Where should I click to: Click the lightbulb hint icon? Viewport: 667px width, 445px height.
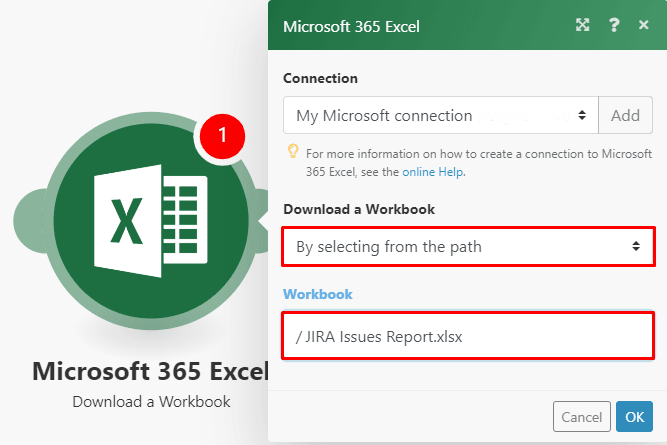(293, 153)
